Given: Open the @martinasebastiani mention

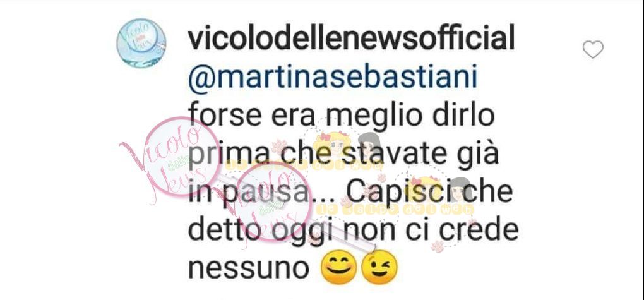Looking at the screenshot, I should coord(333,78).
